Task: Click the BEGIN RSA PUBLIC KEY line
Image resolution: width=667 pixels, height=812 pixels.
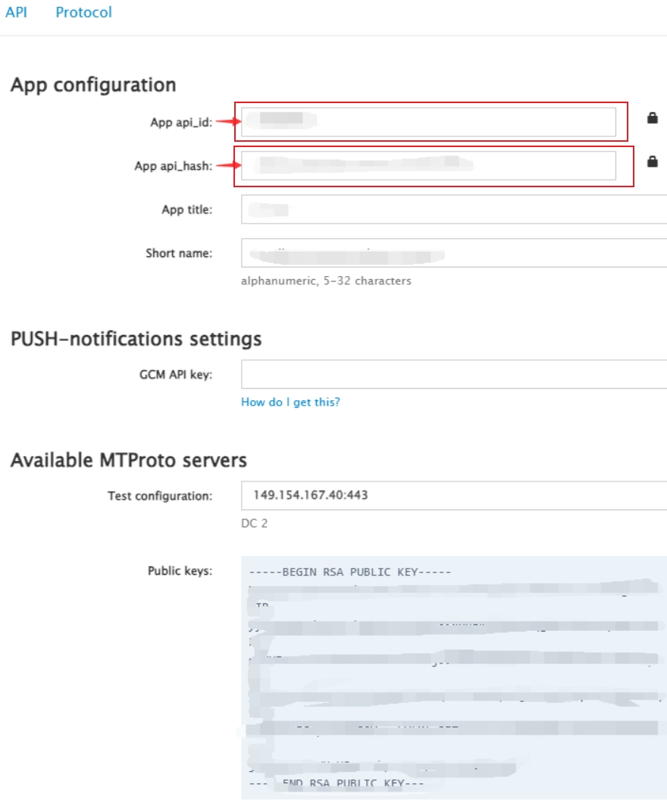Action: 349,572
